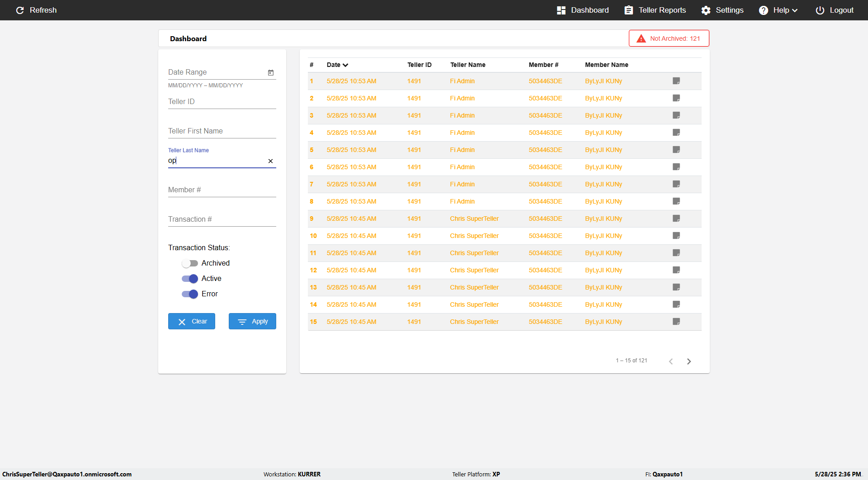Click the Settings gear icon

[706, 10]
